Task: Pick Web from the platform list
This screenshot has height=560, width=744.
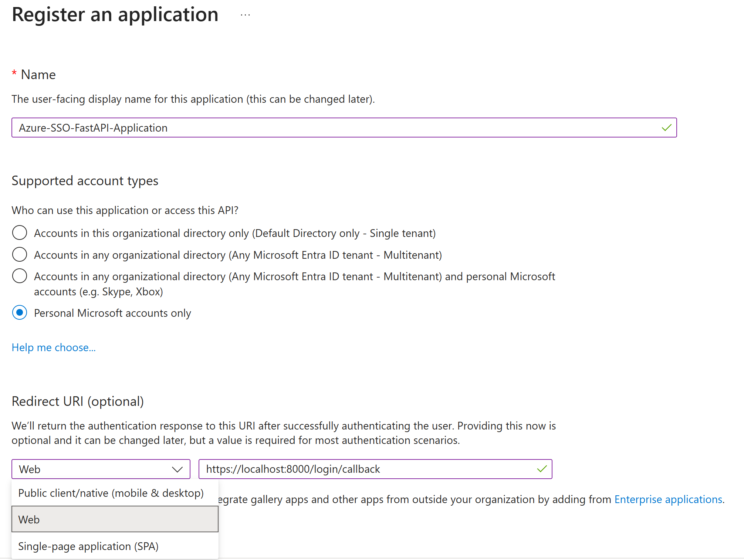Action: (115, 519)
